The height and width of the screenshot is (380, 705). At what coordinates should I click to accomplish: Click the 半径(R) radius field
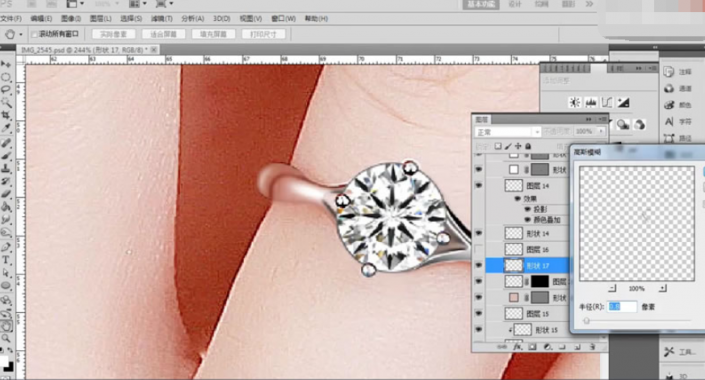click(622, 307)
